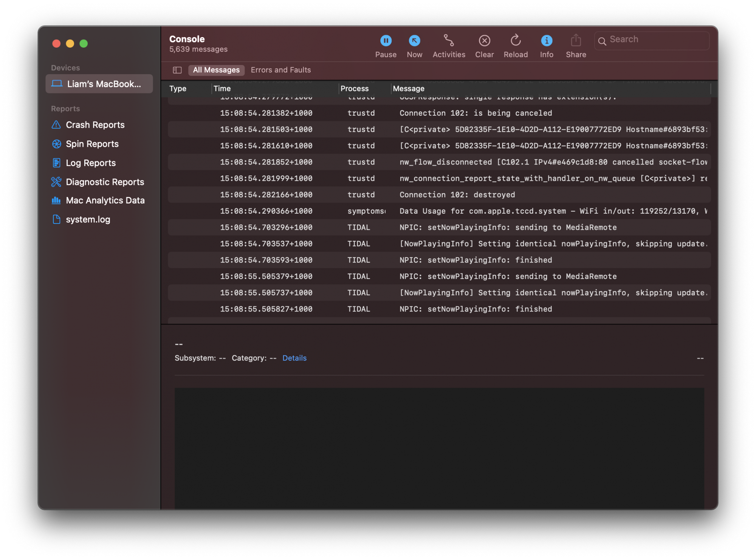The width and height of the screenshot is (756, 560).
Task: Select the All Messages tab
Action: (x=216, y=70)
